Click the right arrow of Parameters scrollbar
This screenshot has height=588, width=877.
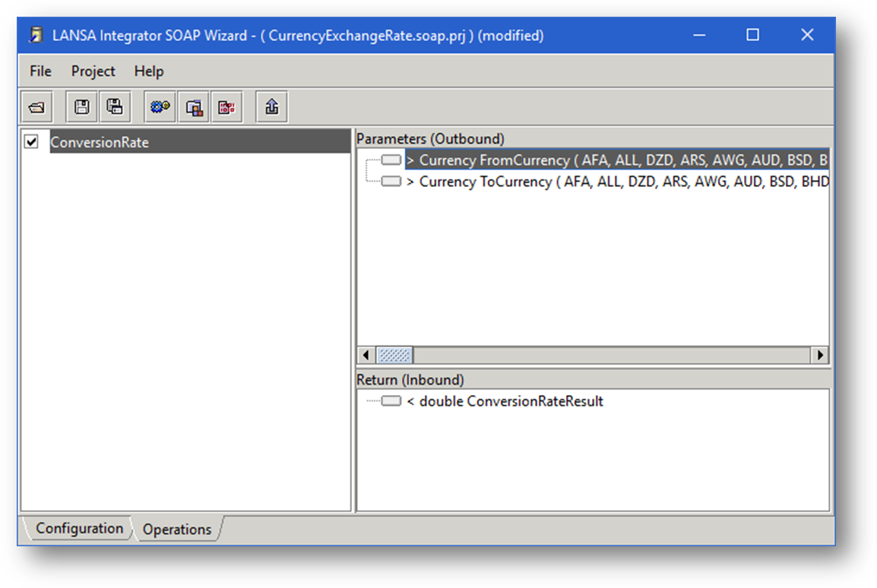[820, 355]
